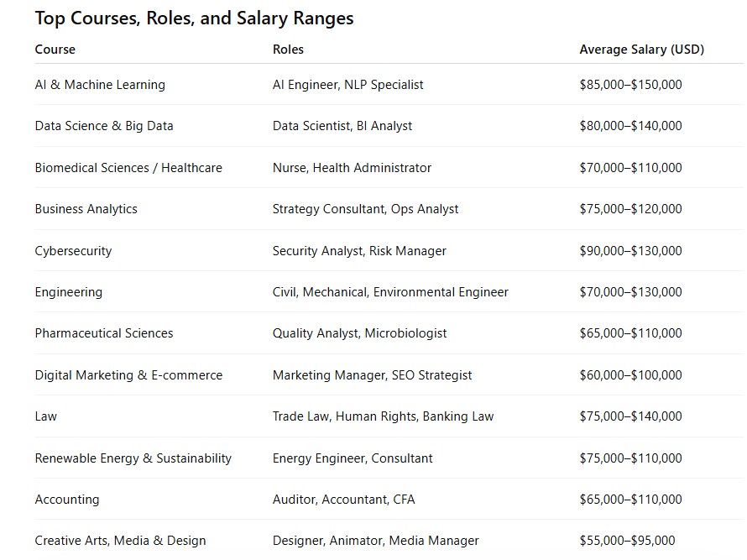Viewport: 747px width, 560px height.
Task: Click the Digital Marketing & E-commerce cell
Action: pos(128,375)
